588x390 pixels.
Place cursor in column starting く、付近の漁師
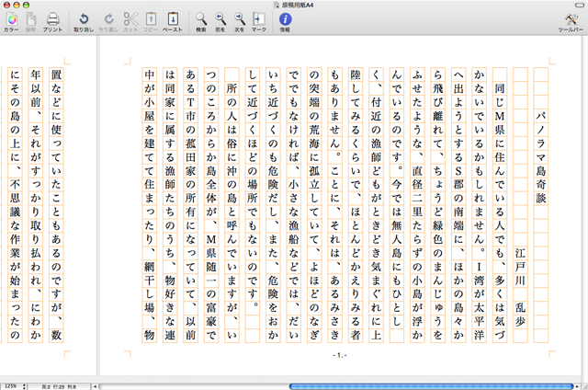[376, 205]
